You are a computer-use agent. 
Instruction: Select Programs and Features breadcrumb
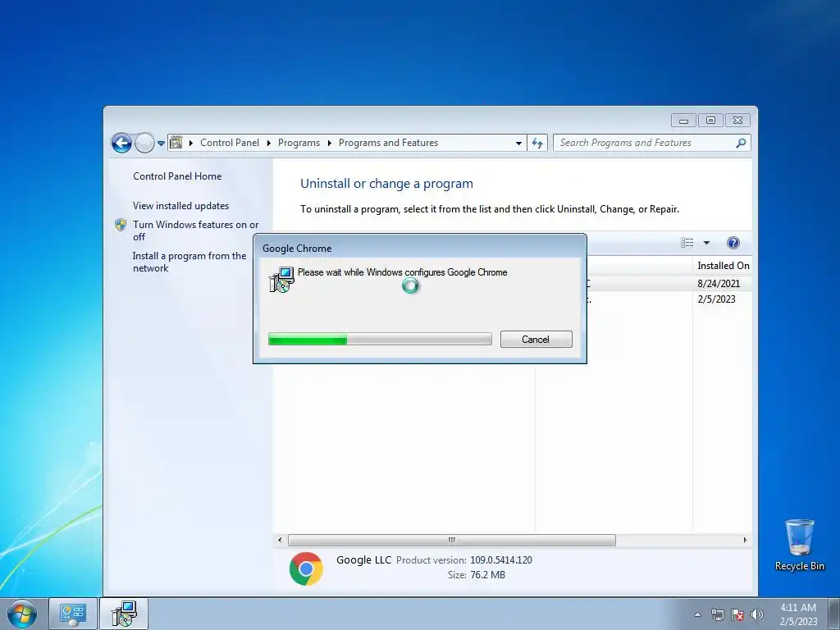(x=388, y=143)
